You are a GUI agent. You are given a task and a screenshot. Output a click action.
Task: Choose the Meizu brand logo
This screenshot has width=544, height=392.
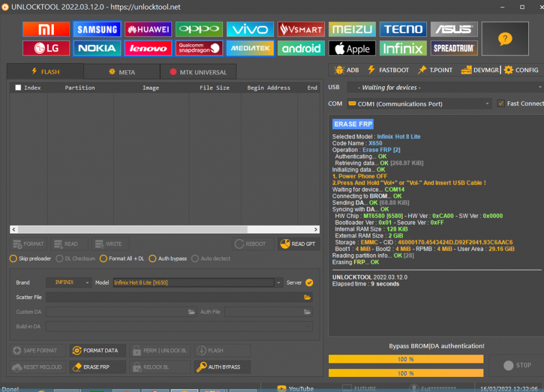(352, 30)
